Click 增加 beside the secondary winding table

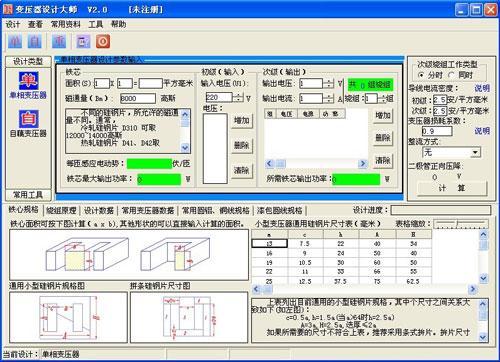(383, 116)
